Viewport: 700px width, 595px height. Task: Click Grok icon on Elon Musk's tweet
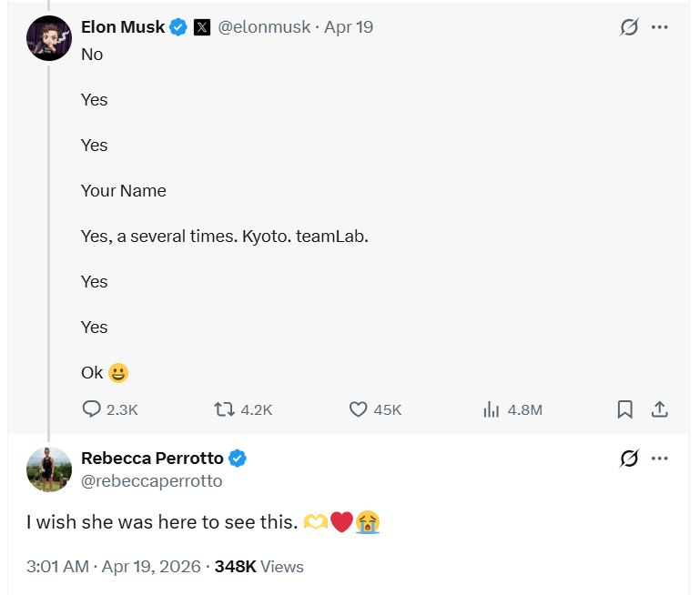629,27
